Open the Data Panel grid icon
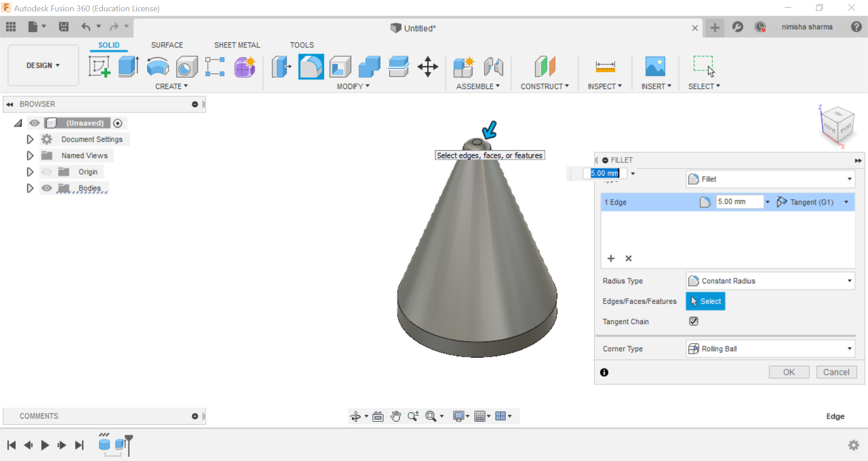Image resolution: width=868 pixels, height=461 pixels. [x=11, y=27]
